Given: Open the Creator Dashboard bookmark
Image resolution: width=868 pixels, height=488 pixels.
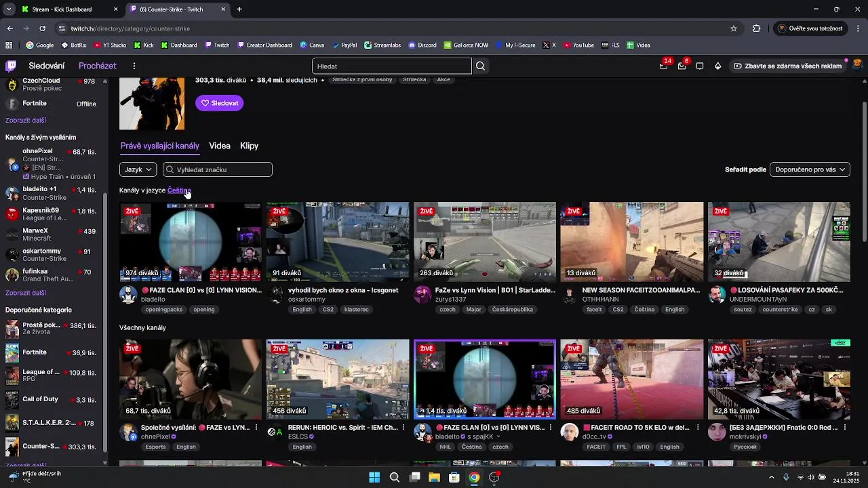Looking at the screenshot, I should coord(264,45).
